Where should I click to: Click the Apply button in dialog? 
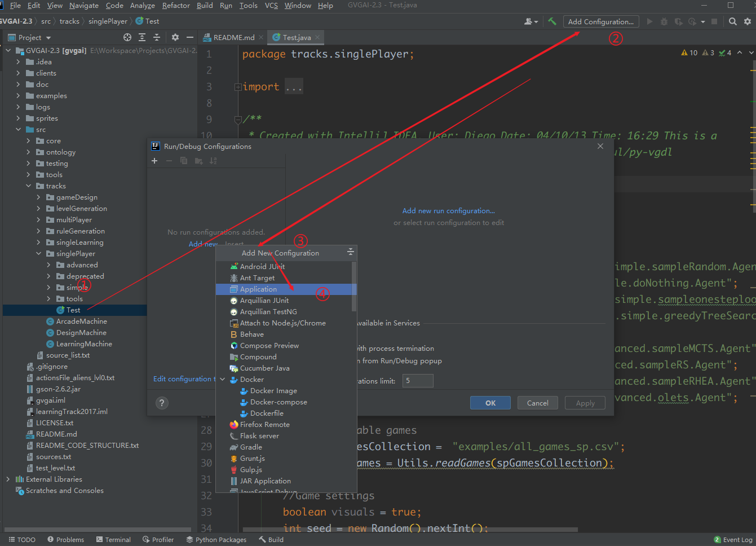click(x=585, y=403)
